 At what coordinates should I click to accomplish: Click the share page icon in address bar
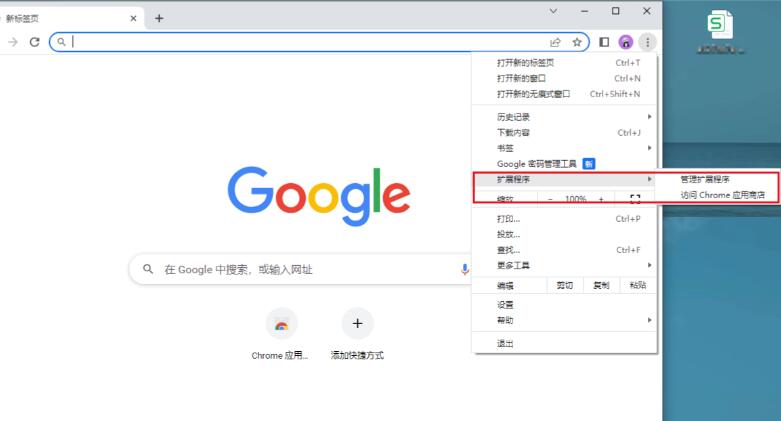[x=555, y=42]
